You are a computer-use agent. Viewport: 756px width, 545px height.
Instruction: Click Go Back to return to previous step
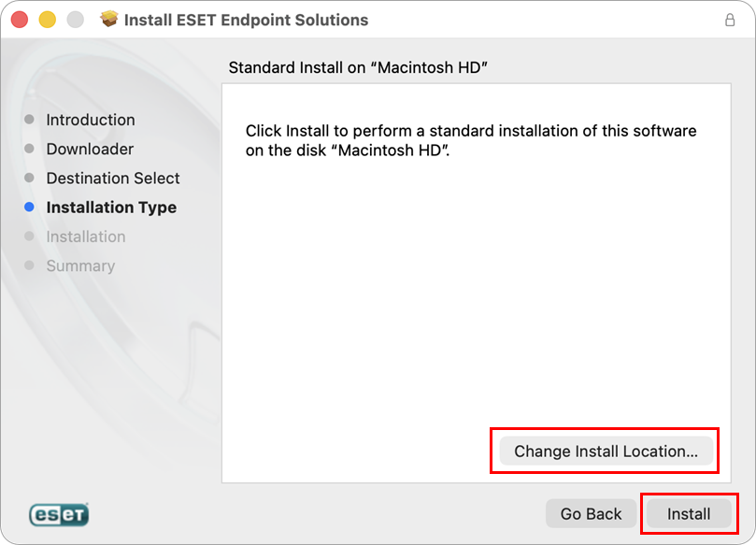tap(591, 513)
